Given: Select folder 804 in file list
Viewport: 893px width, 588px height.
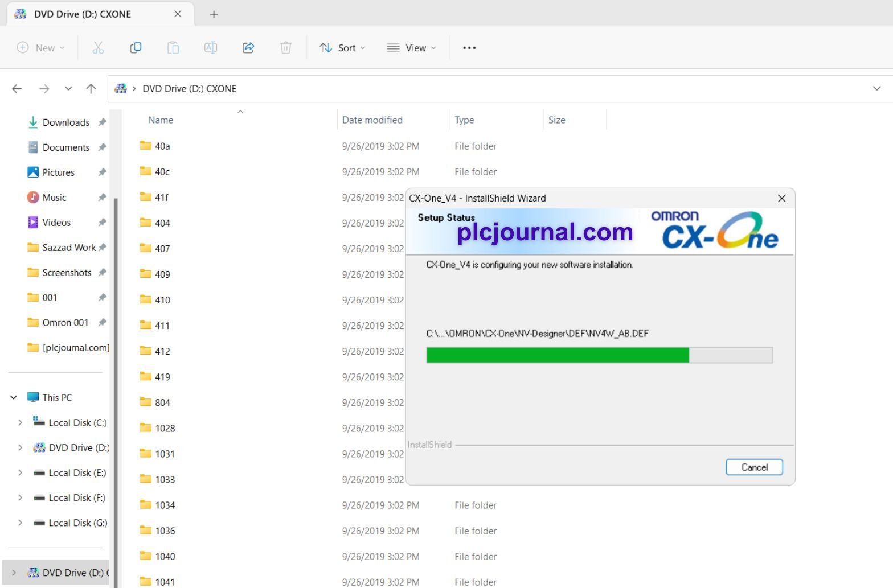Looking at the screenshot, I should click(162, 402).
